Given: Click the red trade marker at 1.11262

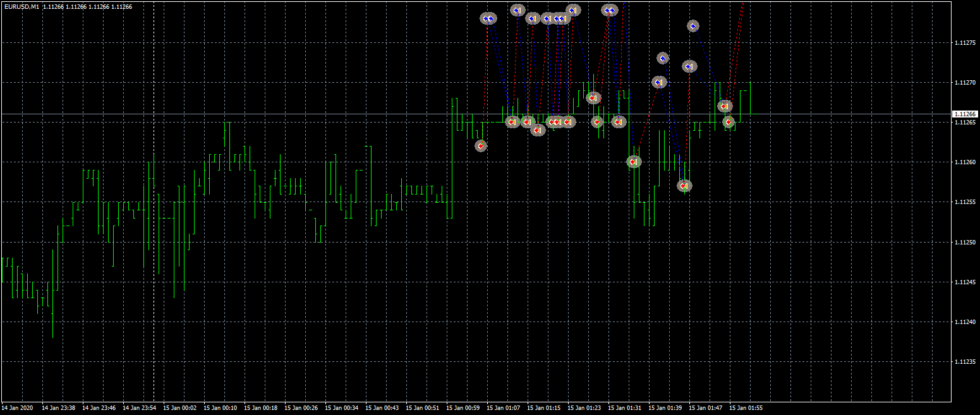Looking at the screenshot, I should coord(481,146).
